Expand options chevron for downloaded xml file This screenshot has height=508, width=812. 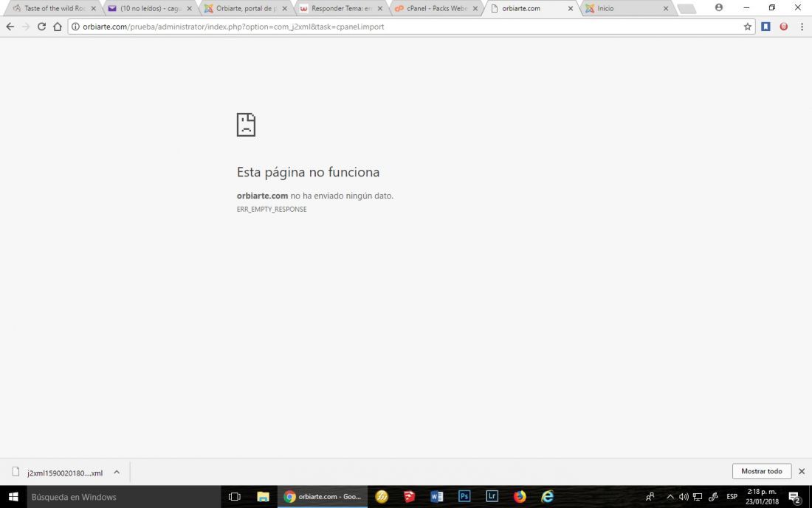(x=117, y=472)
